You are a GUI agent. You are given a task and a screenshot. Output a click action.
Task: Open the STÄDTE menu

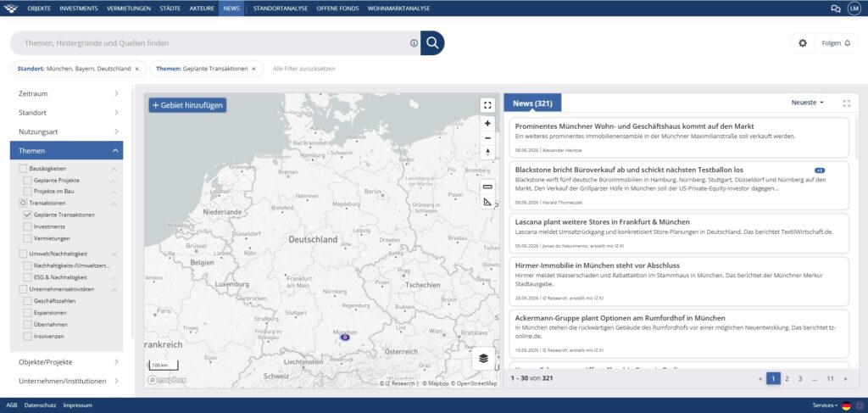tap(170, 8)
